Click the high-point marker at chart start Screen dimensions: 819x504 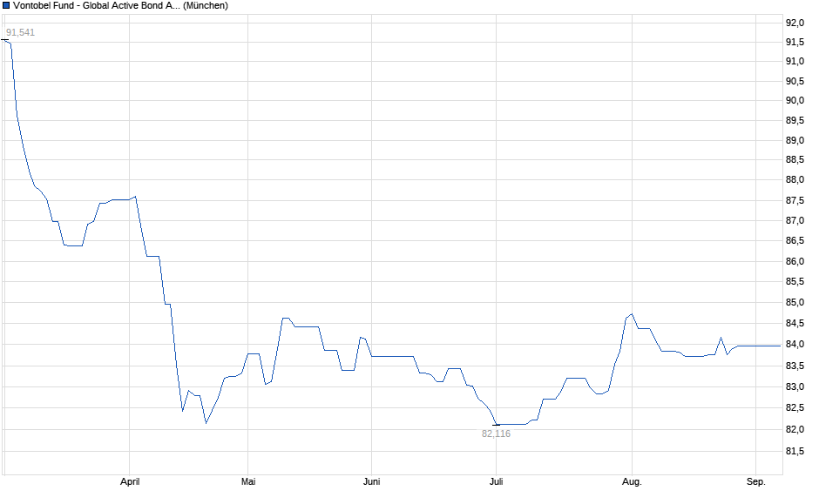pos(4,40)
